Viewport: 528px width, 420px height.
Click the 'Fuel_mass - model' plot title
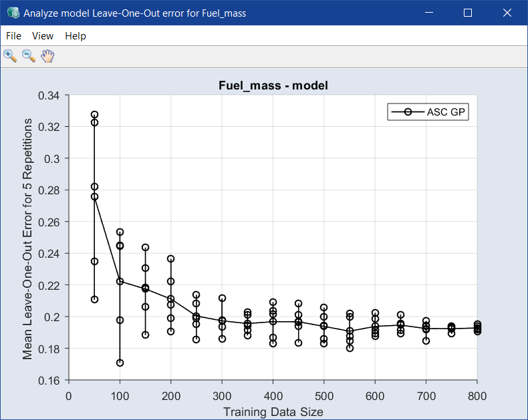[273, 85]
